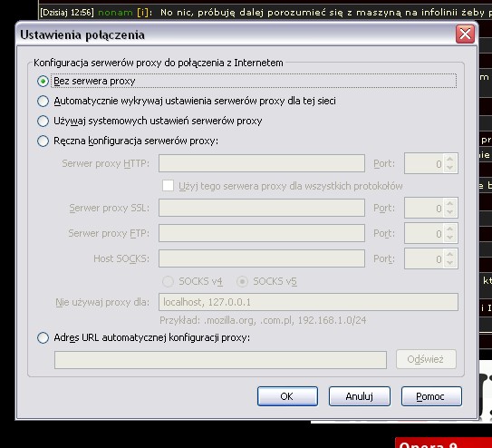The width and height of the screenshot is (492, 448).
Task: Open help with the Pomoc button
Action: (431, 396)
